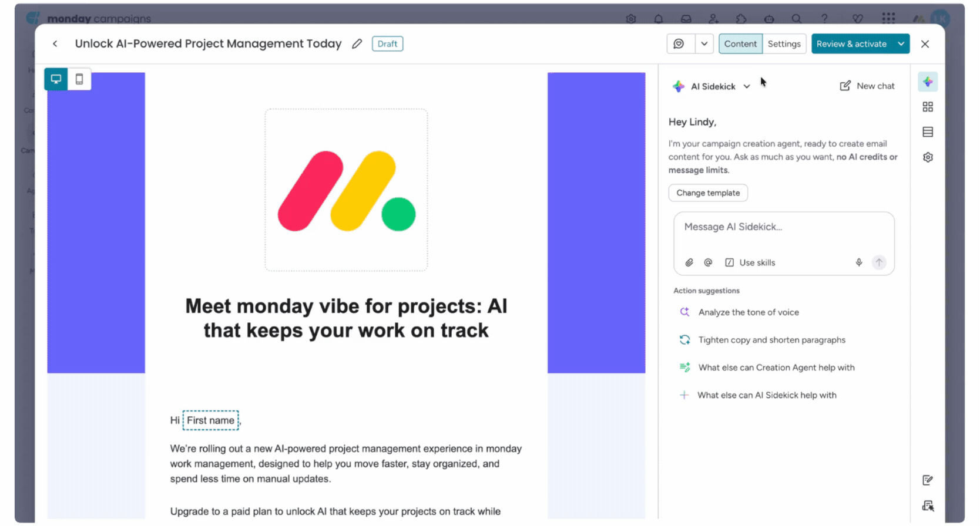Open the search icon in top bar

796,19
